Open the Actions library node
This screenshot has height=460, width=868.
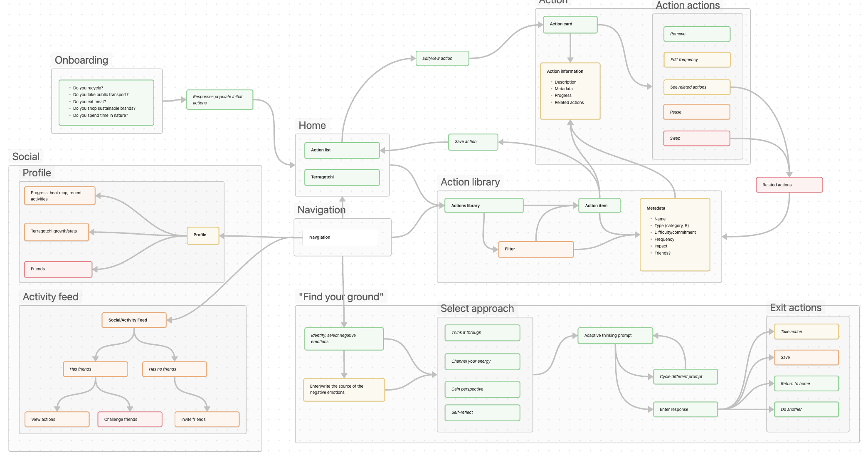pyautogui.click(x=483, y=205)
